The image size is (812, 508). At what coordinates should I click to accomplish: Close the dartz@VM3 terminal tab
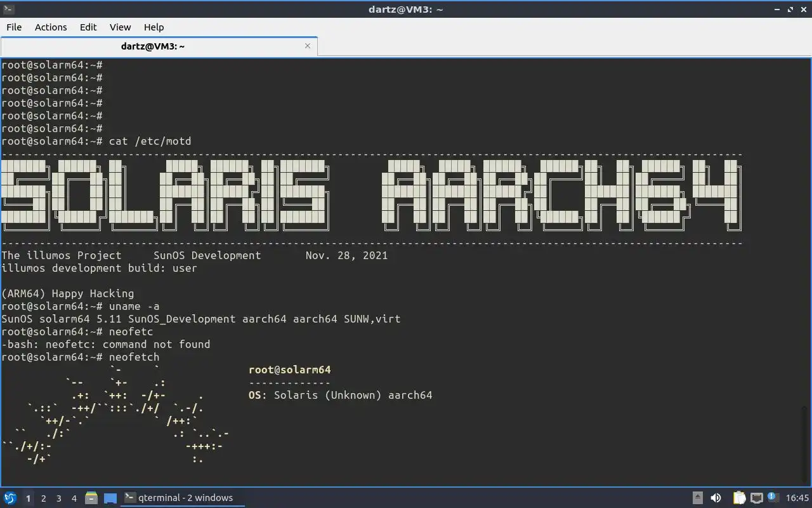[x=308, y=46]
